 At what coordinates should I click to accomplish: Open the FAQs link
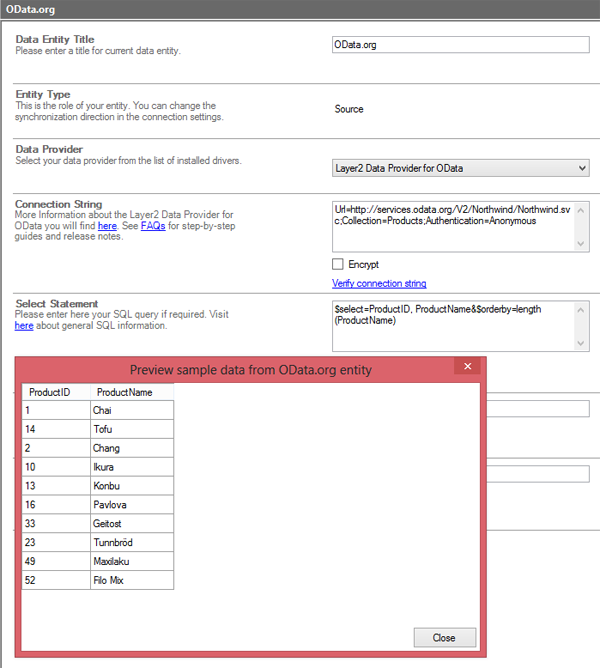pyautogui.click(x=154, y=226)
